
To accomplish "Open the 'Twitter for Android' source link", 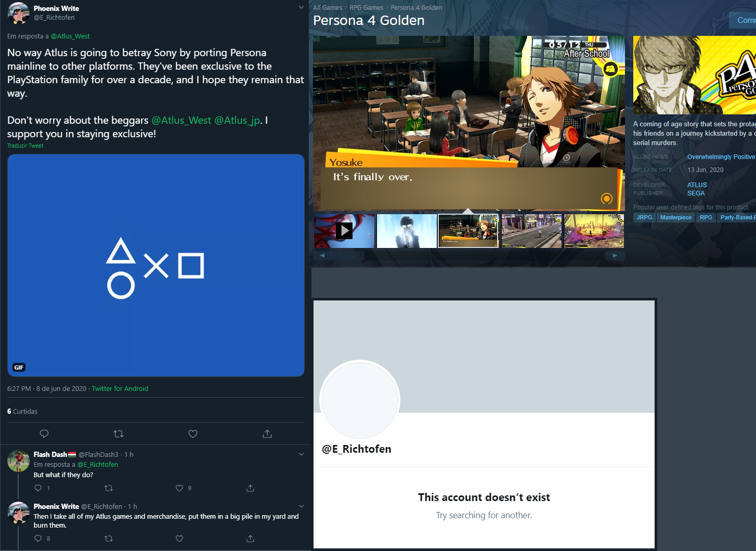I will [x=120, y=389].
